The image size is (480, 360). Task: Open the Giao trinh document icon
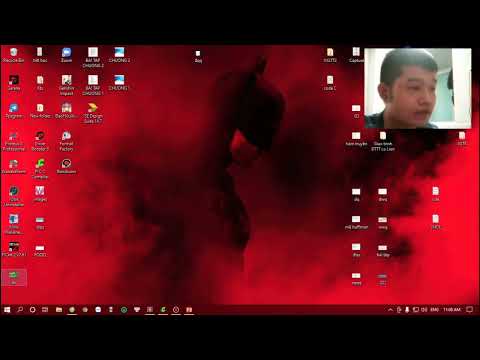383,141
